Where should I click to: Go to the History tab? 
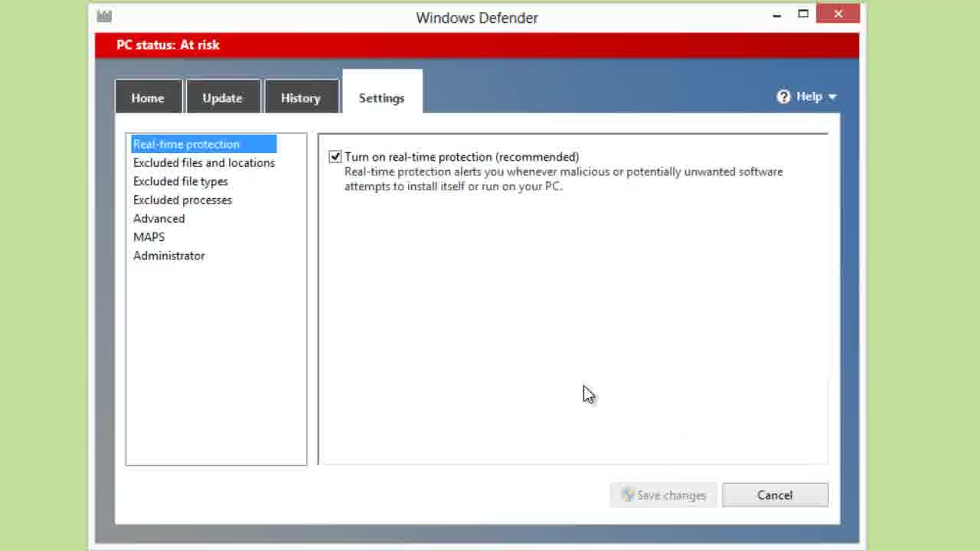[301, 98]
